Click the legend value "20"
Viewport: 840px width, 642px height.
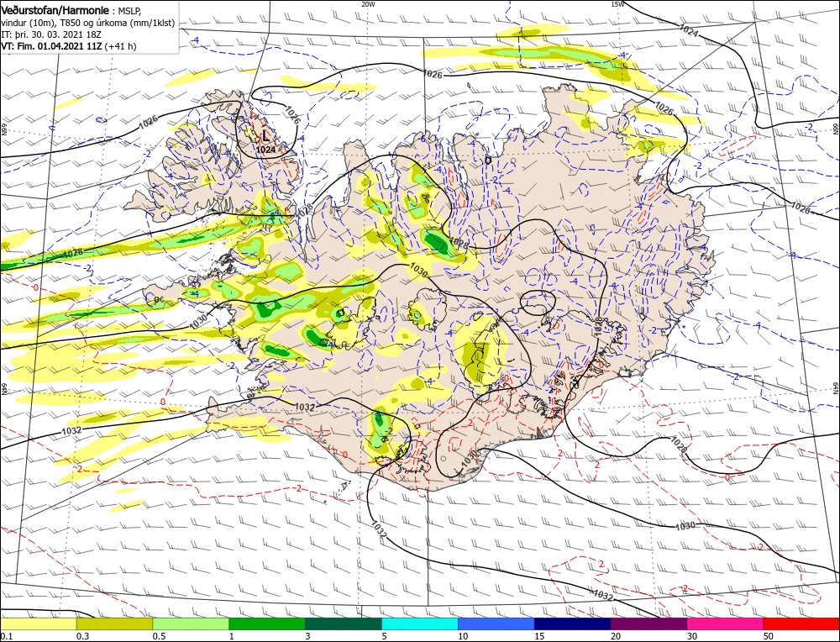coord(616,636)
